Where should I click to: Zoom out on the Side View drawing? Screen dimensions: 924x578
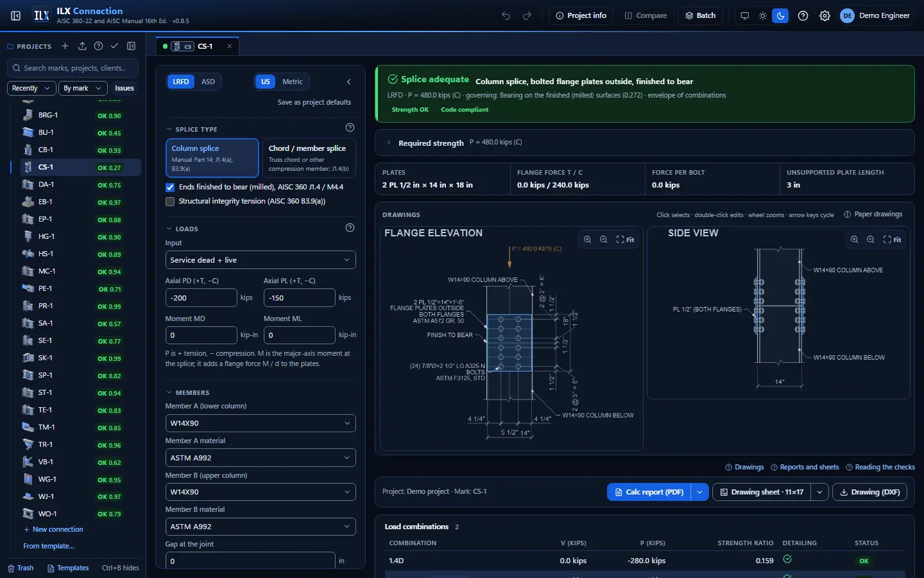click(871, 240)
